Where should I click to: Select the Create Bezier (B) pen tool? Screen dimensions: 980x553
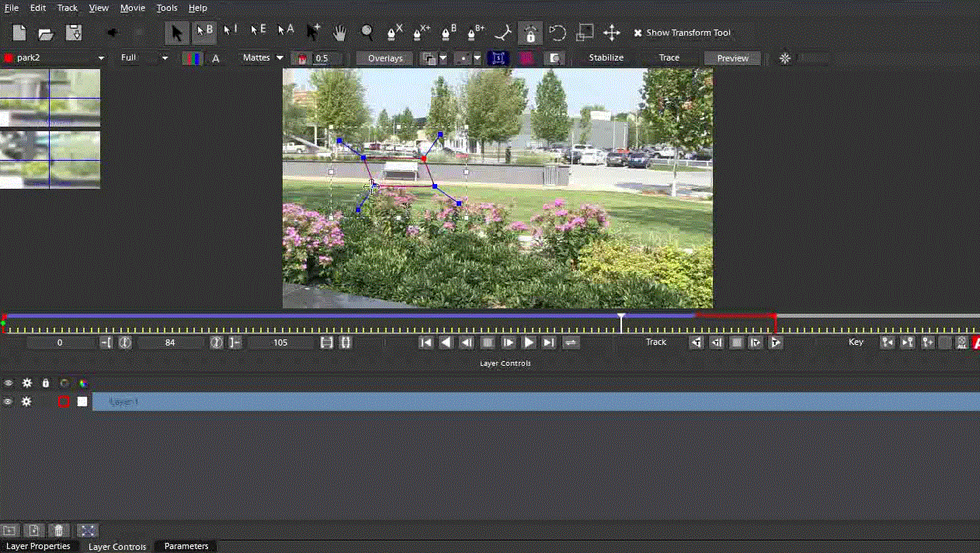tap(449, 33)
